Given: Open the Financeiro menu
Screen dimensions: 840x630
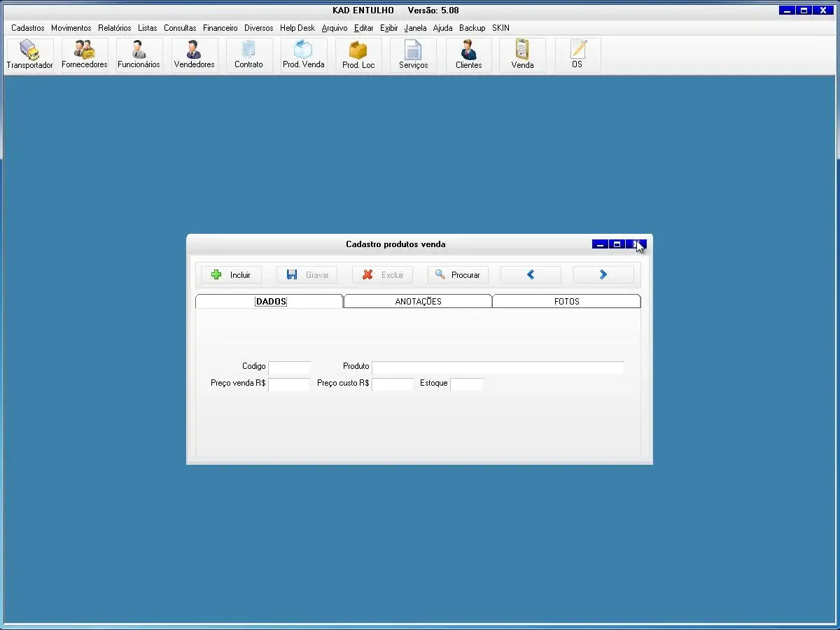Looking at the screenshot, I should click(220, 28).
